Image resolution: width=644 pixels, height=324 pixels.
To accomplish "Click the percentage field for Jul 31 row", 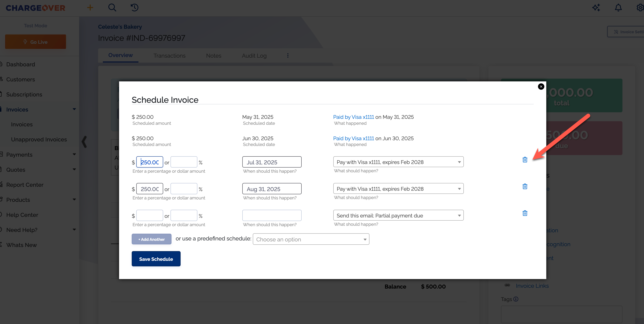I will click(184, 162).
